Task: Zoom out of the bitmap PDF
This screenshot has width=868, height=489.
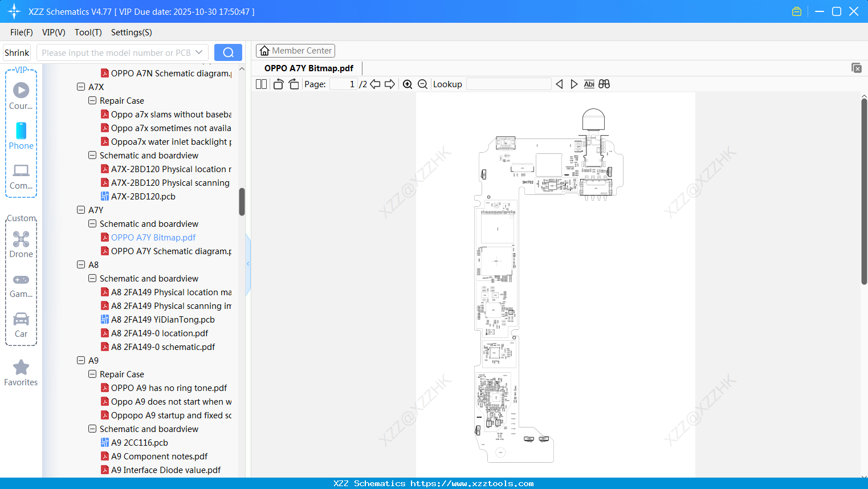Action: click(423, 84)
